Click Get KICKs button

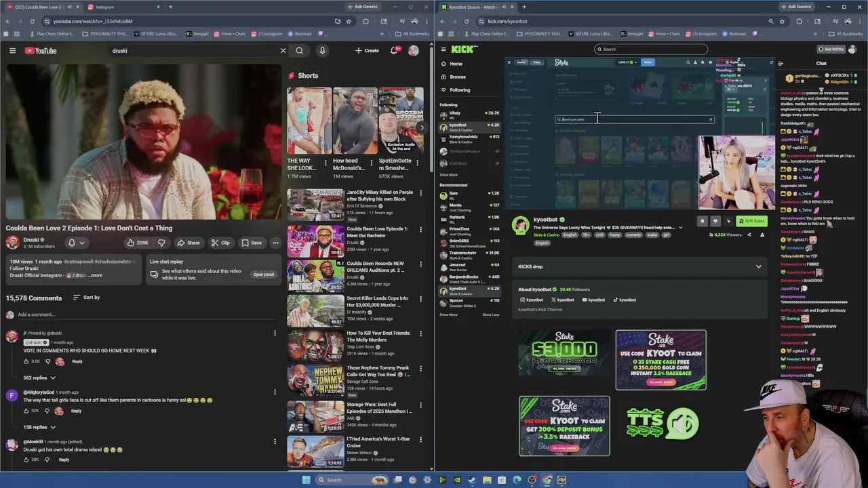tap(831, 49)
